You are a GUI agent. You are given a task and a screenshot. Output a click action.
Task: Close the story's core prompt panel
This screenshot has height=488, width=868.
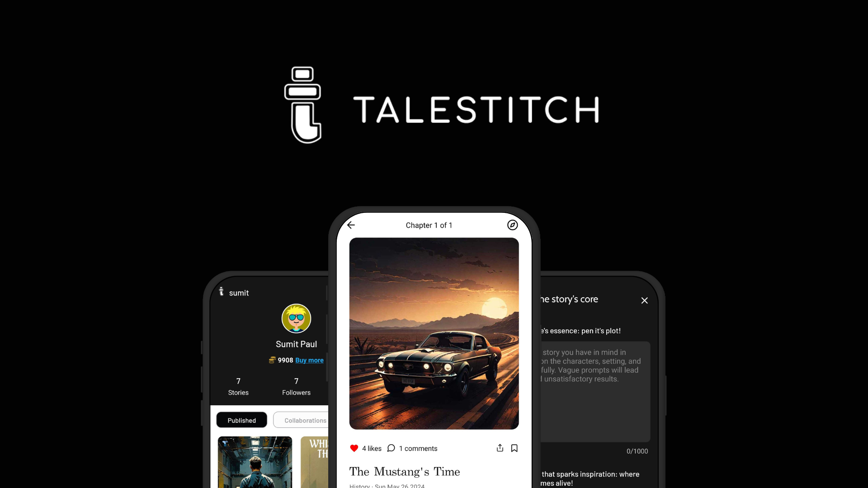(644, 300)
